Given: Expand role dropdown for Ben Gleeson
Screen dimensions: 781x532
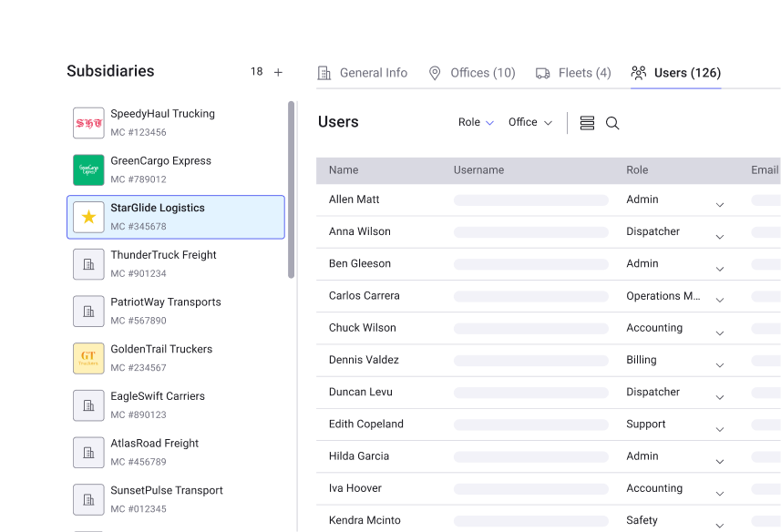Looking at the screenshot, I should tap(720, 269).
